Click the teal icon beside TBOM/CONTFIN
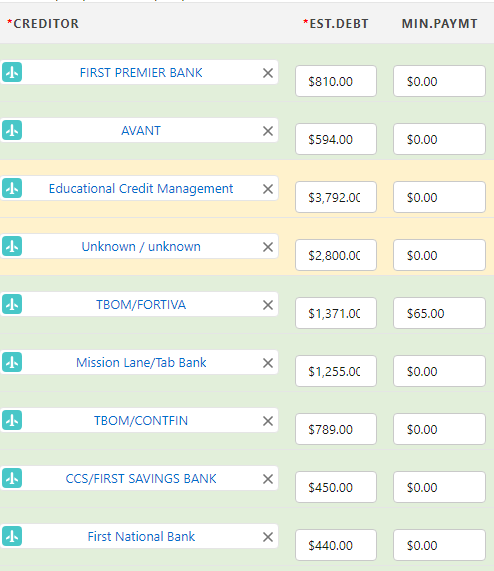This screenshot has width=494, height=571. pos(12,420)
